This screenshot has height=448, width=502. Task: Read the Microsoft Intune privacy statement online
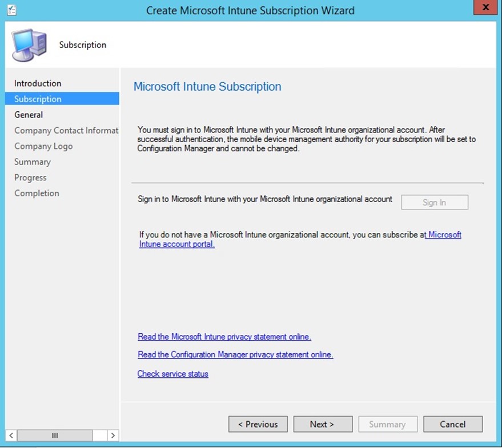[224, 337]
